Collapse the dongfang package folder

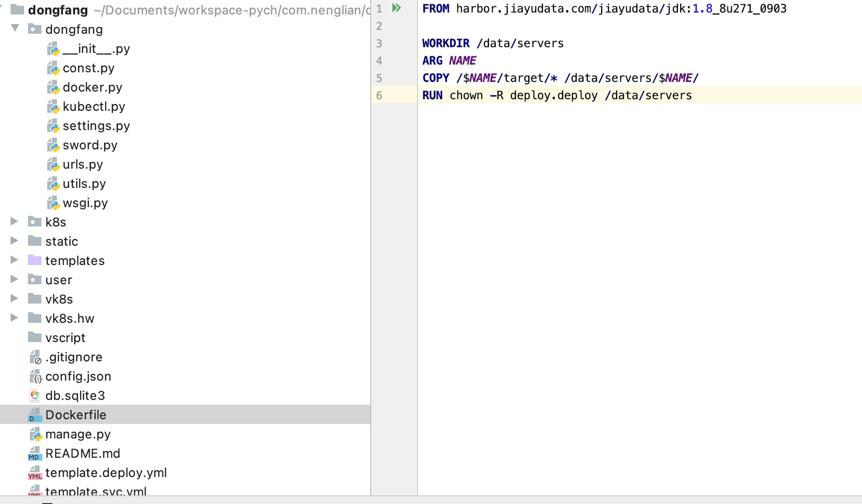pyautogui.click(x=15, y=28)
